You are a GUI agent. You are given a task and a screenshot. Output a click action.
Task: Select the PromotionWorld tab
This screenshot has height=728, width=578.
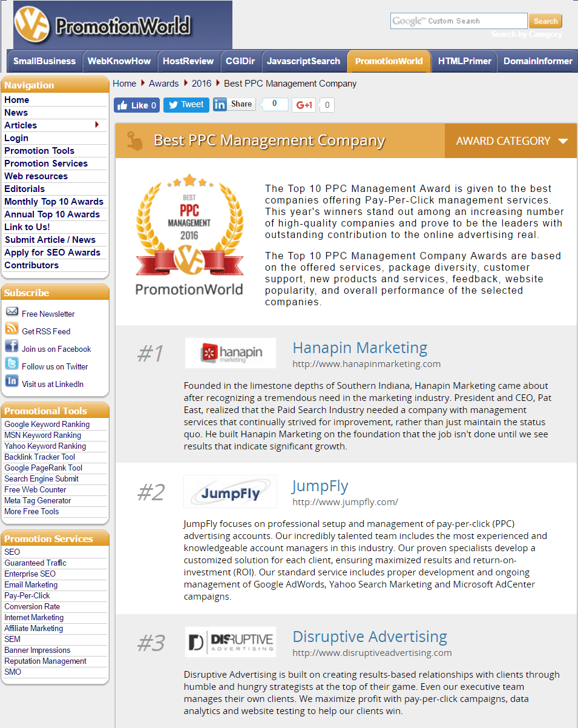389,61
